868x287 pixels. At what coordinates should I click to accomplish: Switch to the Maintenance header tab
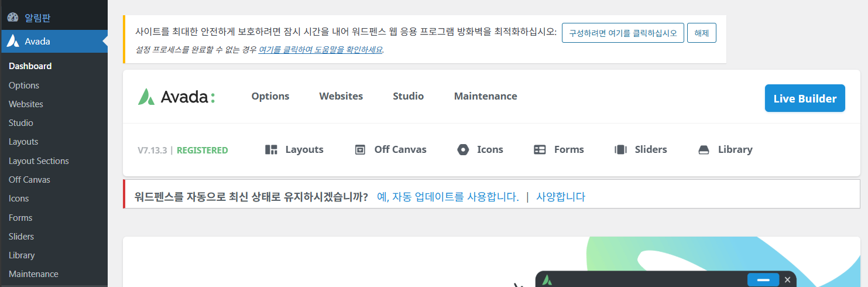[x=486, y=96]
